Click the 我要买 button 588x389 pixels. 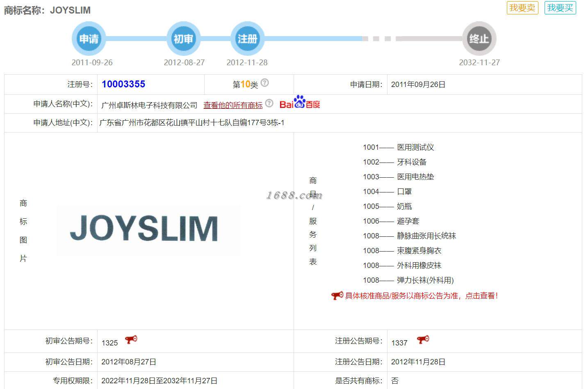pos(560,8)
